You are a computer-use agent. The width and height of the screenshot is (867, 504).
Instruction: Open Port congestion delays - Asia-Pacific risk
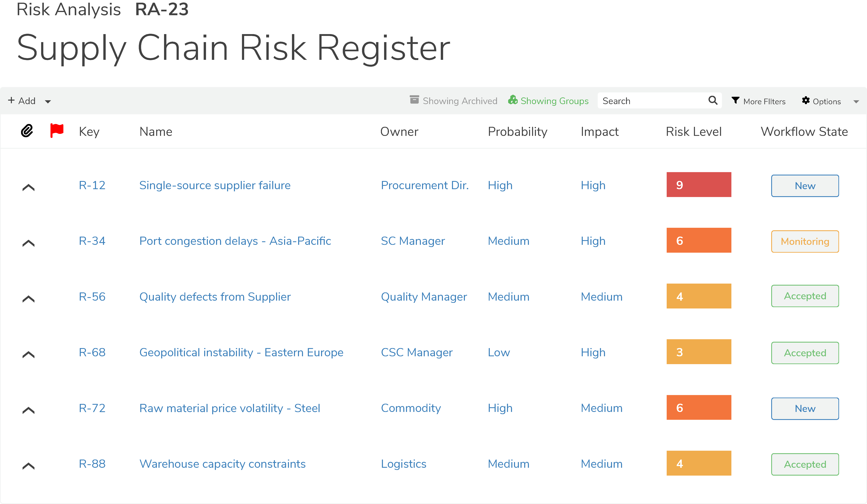pos(235,241)
